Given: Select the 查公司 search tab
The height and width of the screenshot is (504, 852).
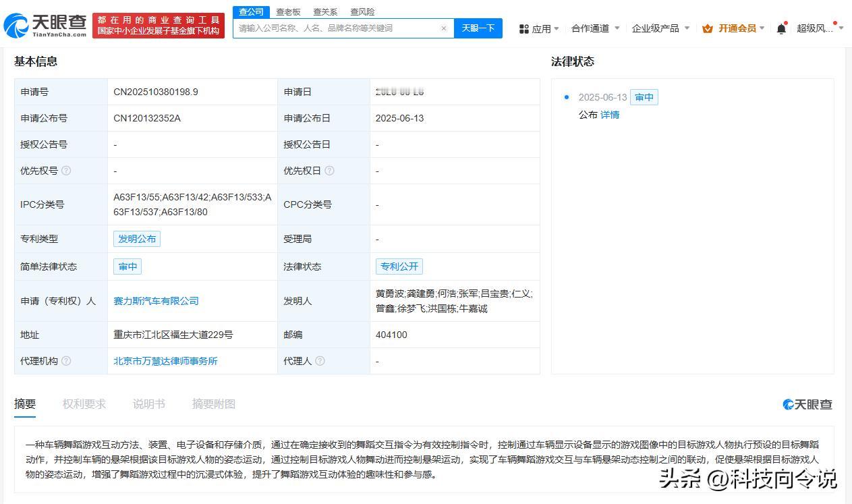Looking at the screenshot, I should click(252, 11).
